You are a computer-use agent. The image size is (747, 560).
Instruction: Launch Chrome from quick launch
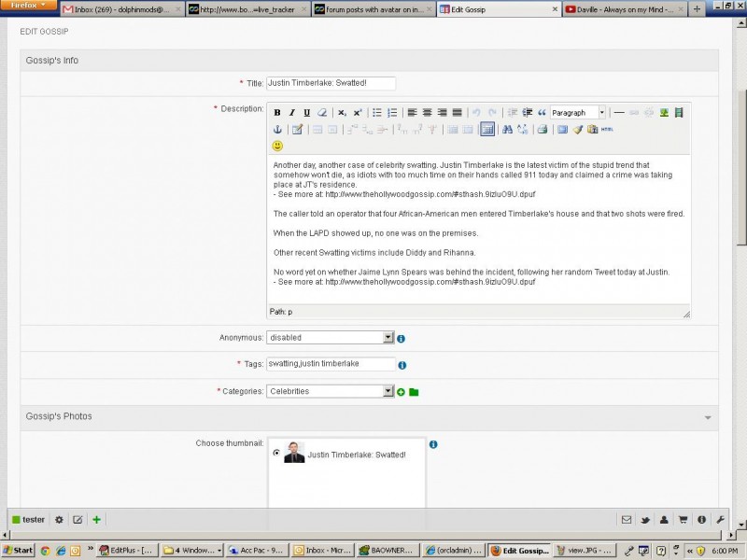[45, 551]
